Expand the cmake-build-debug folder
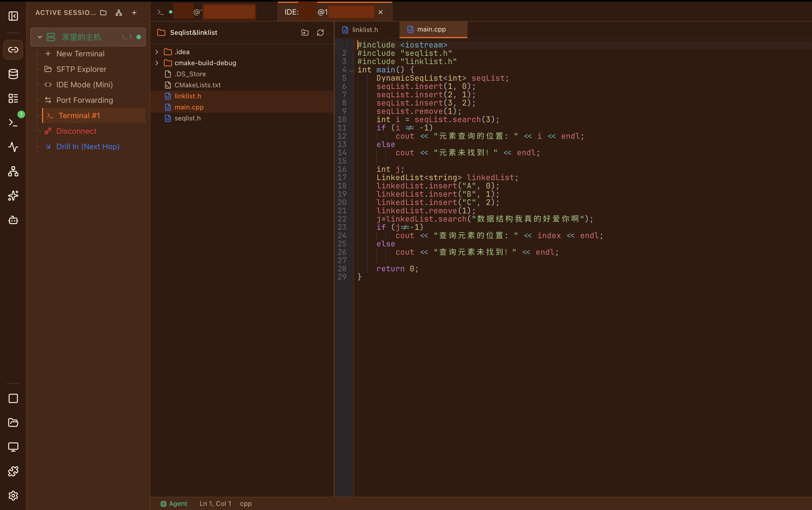 click(x=157, y=63)
